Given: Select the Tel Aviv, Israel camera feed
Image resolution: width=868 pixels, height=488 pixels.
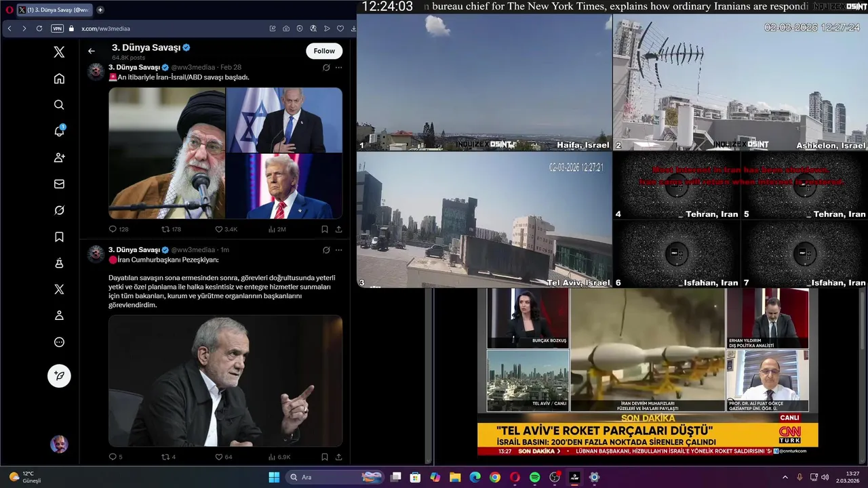Looking at the screenshot, I should click(484, 220).
